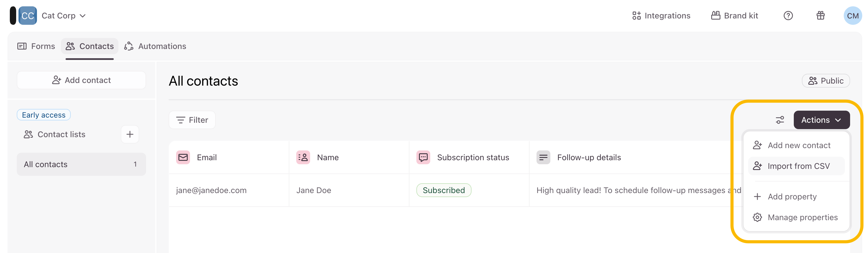Click the CM profile avatar
The width and height of the screenshot is (868, 253).
[852, 16]
